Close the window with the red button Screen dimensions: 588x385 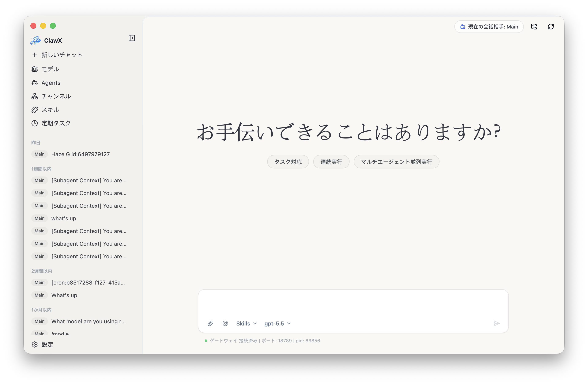(x=33, y=26)
